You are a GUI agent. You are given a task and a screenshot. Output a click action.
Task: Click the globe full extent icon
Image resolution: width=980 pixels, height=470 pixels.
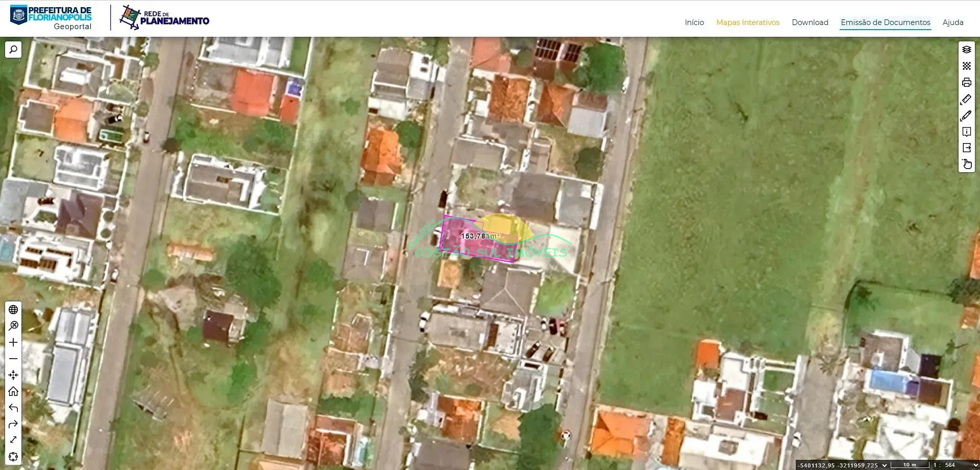[13, 310]
